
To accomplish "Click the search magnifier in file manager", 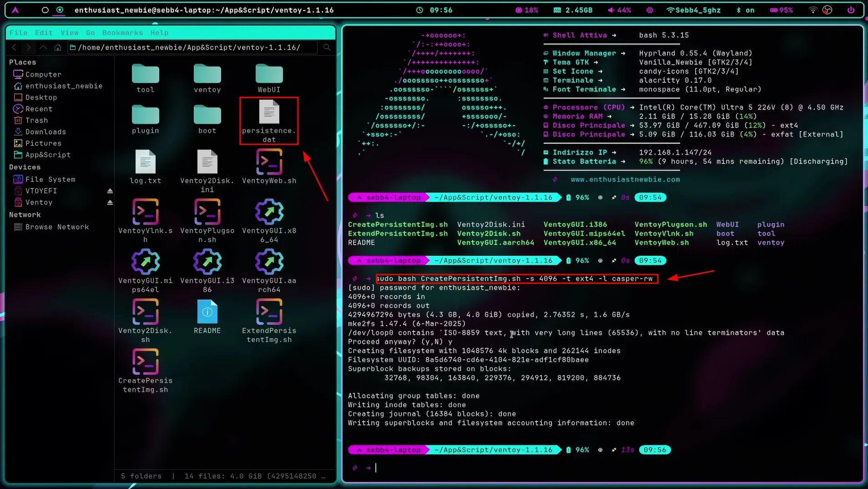I will tap(327, 47).
